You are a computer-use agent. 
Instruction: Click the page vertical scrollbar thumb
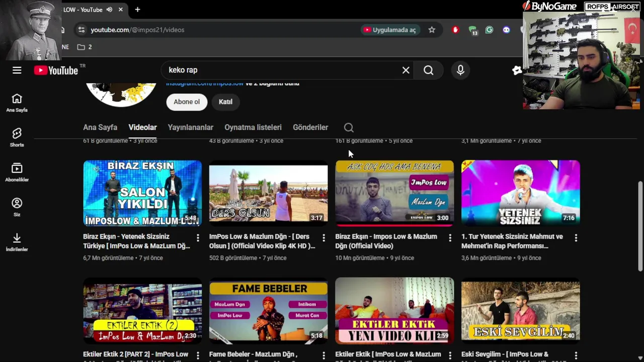coord(640,226)
